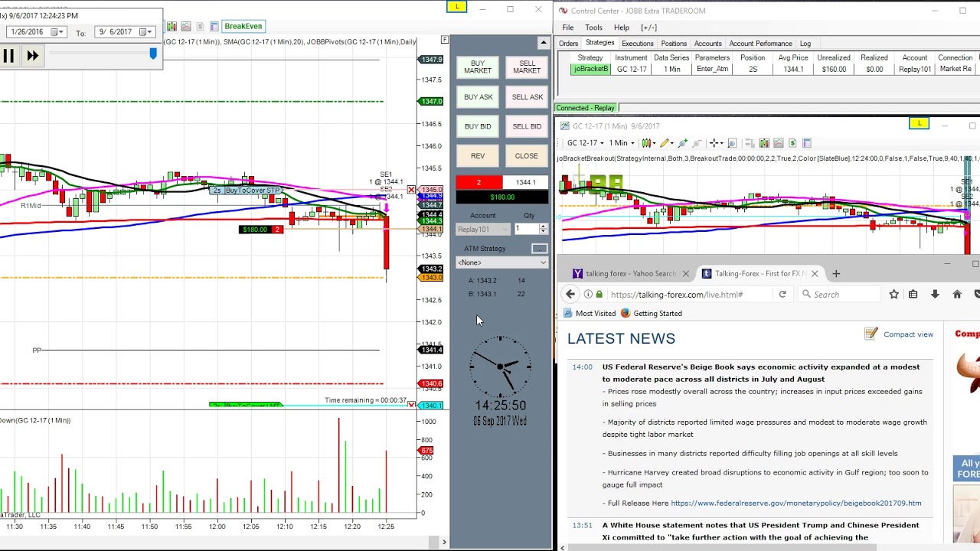Click the 2s BuyToCover STP order label
The height and width of the screenshot is (551, 980).
point(247,191)
